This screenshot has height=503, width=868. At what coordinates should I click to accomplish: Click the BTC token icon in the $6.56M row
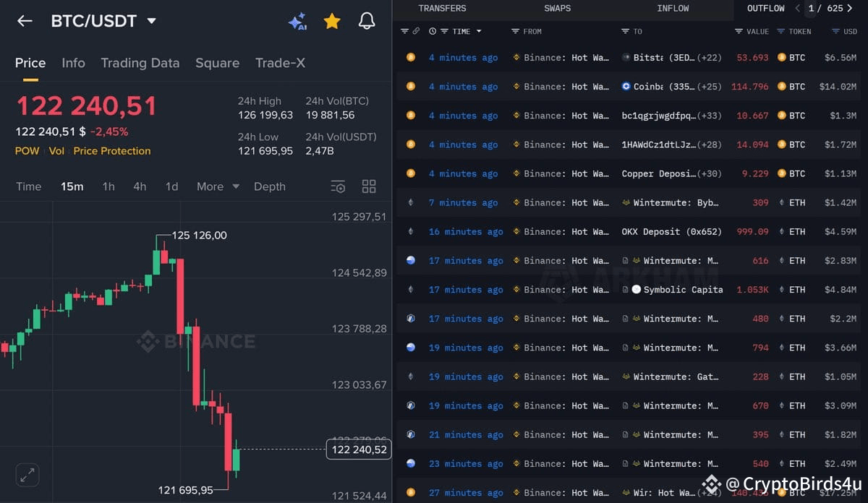click(781, 57)
